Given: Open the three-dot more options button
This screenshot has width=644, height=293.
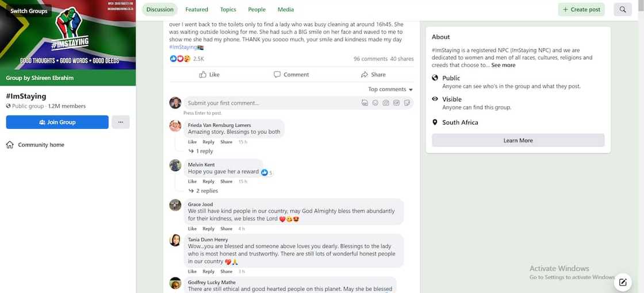Looking at the screenshot, I should 120,122.
